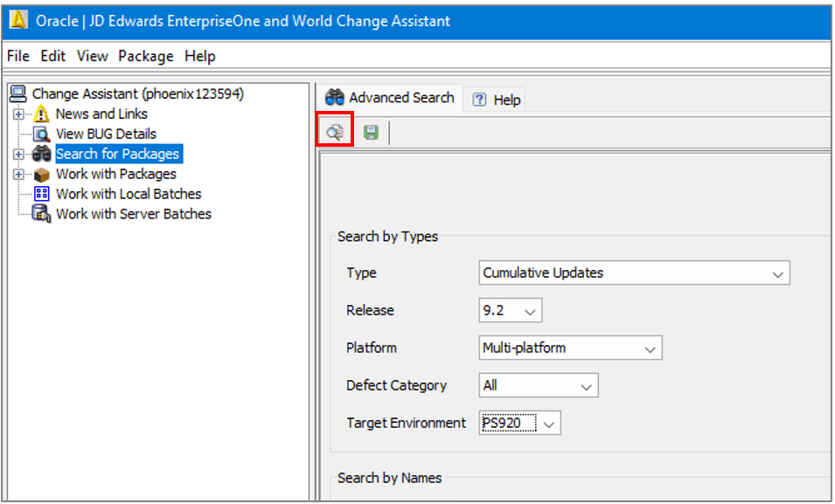Click the green Save query toolbar icon

[x=372, y=132]
